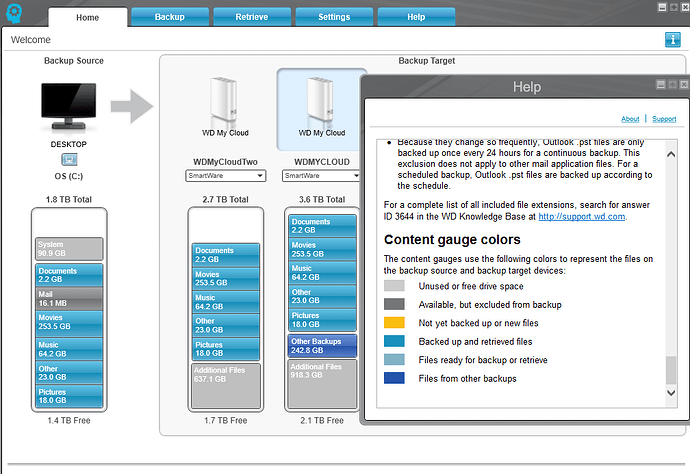Click the Help scrollbar down arrow
Viewport: 690px width, 474px height.
coord(671,393)
